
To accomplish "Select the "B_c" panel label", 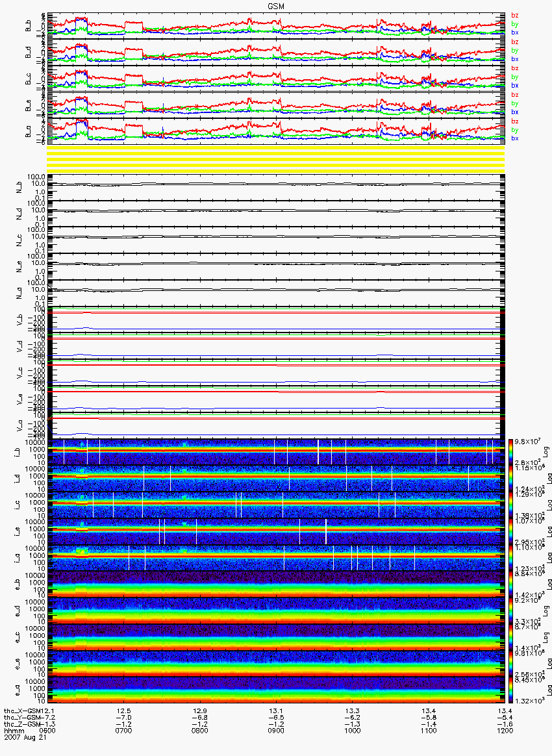I will coord(27,79).
